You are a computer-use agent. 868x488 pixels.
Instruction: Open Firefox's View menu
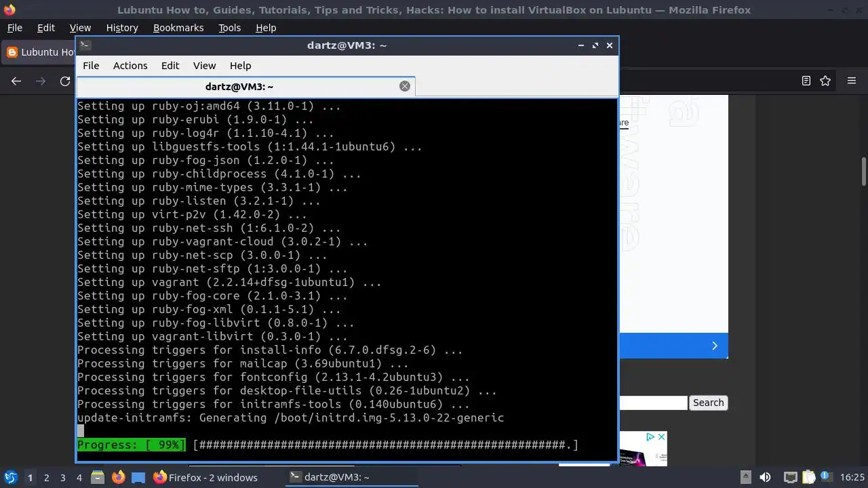click(x=80, y=28)
